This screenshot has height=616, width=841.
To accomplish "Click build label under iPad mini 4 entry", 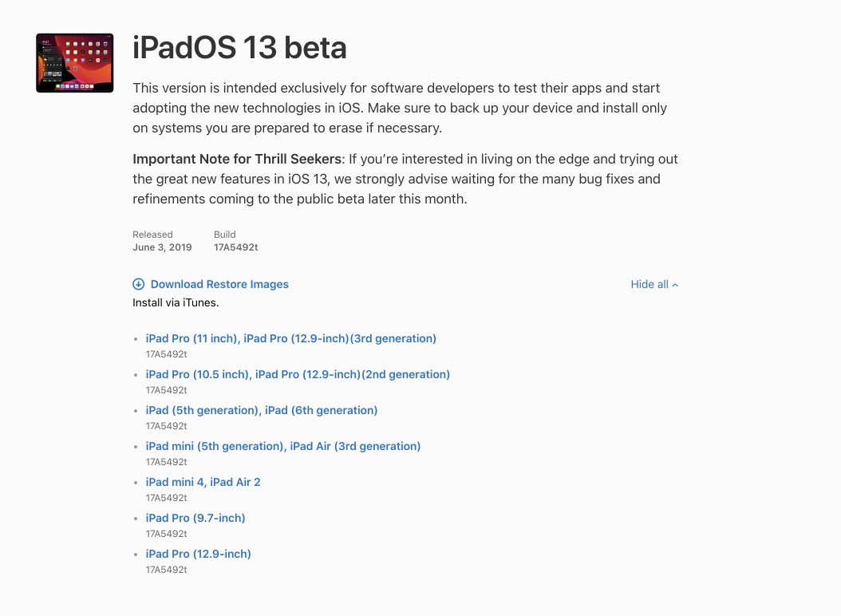I will click(x=166, y=498).
